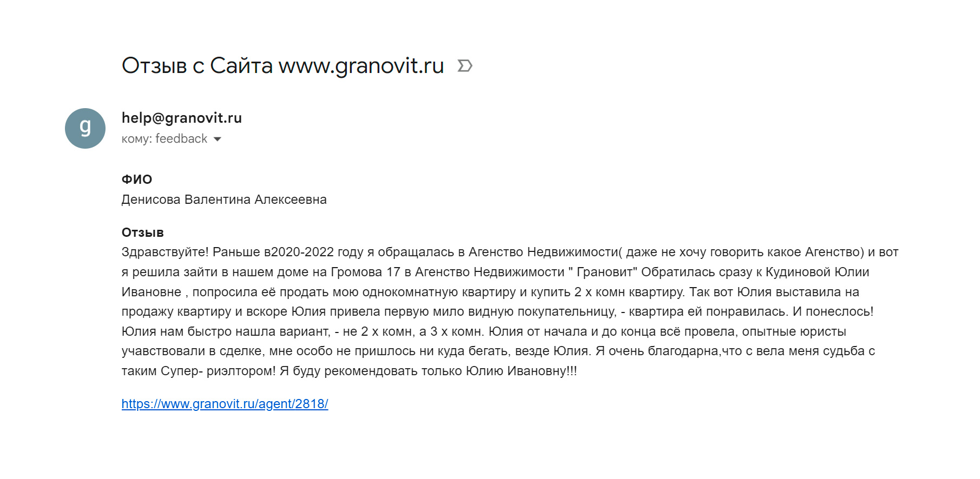The image size is (980, 479).
Task: Open the sender avatar with letter g
Action: tap(85, 128)
